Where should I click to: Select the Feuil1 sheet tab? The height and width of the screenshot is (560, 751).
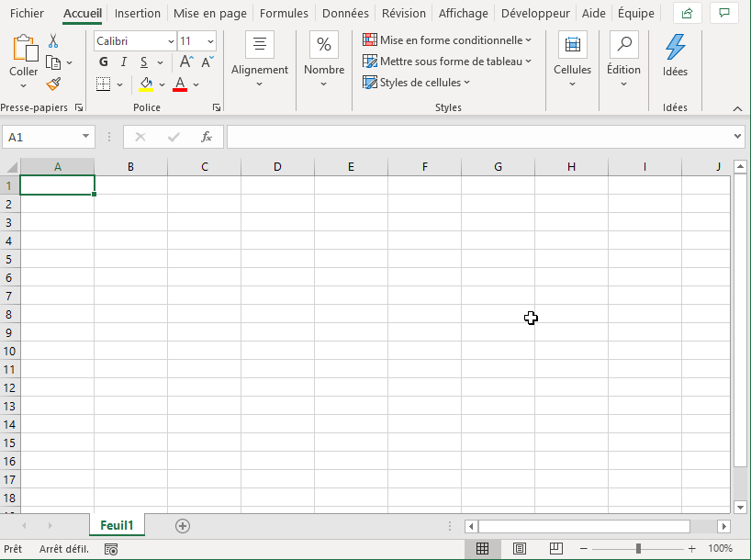click(117, 525)
